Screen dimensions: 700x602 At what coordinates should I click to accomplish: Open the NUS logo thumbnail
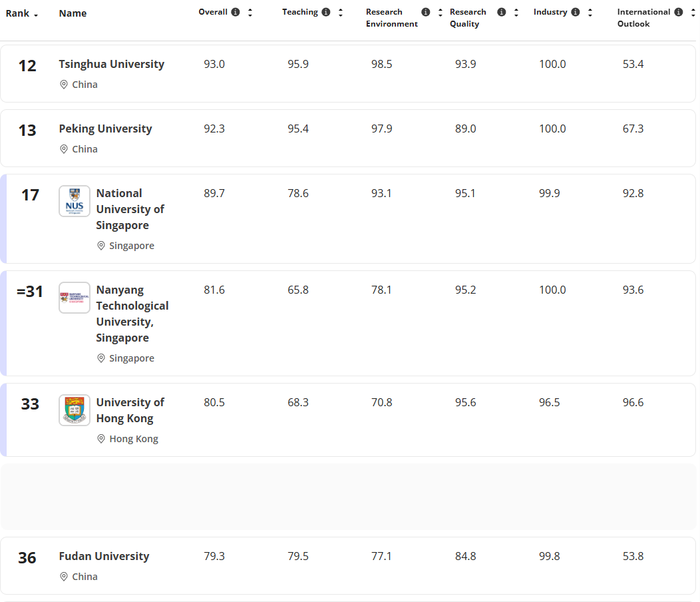pyautogui.click(x=75, y=201)
